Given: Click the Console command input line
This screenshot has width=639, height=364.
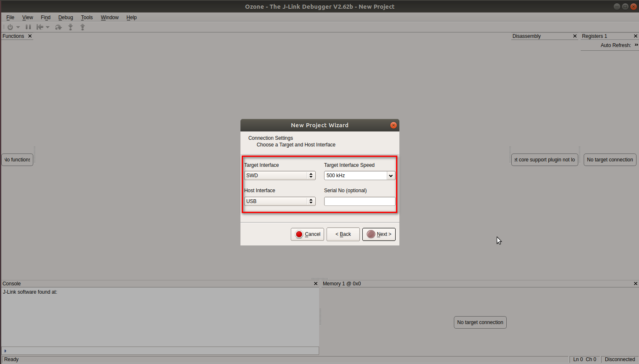Looking at the screenshot, I should coord(161,351).
